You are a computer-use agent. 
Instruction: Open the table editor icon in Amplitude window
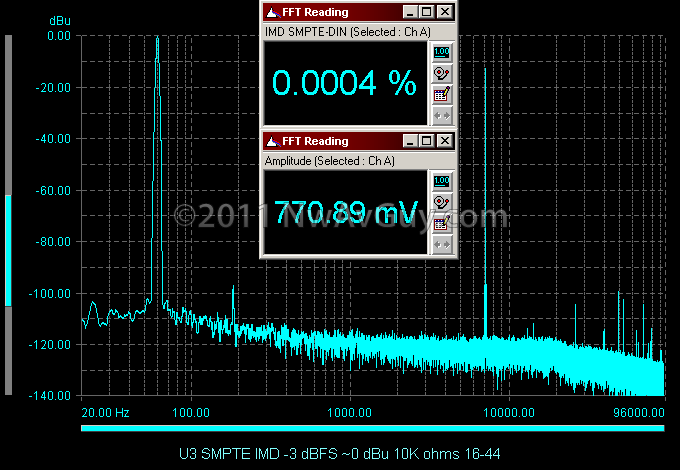coord(442,223)
